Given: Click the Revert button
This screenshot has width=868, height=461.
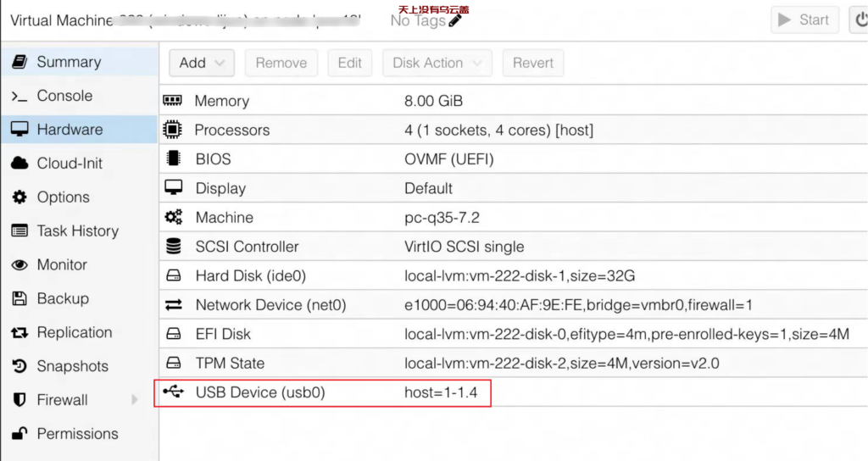Looking at the screenshot, I should pyautogui.click(x=533, y=63).
